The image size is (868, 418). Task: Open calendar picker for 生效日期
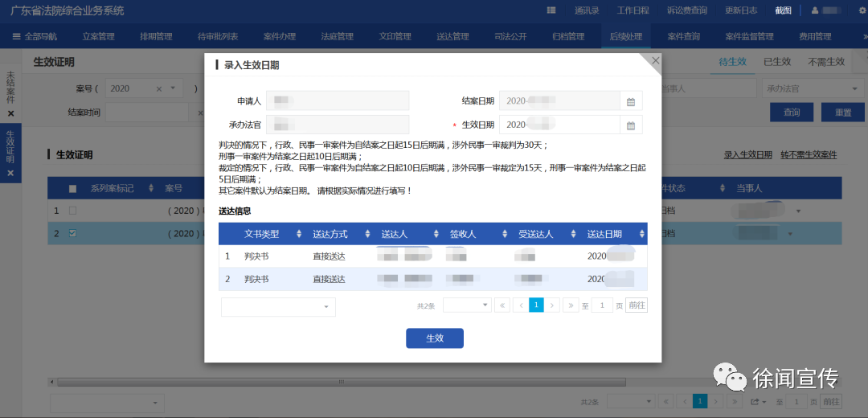(x=631, y=125)
